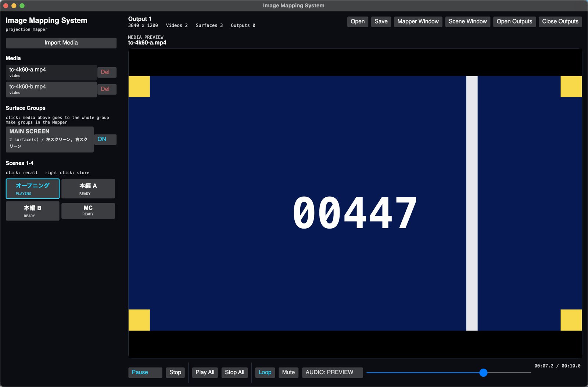Save the project with the Save button
This screenshot has width=588, height=387.
(381, 22)
